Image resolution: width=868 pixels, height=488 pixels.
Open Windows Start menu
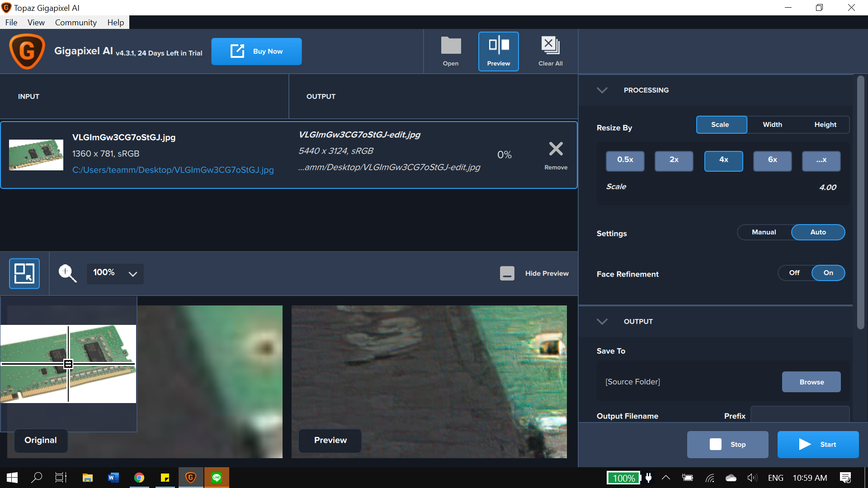click(x=12, y=478)
